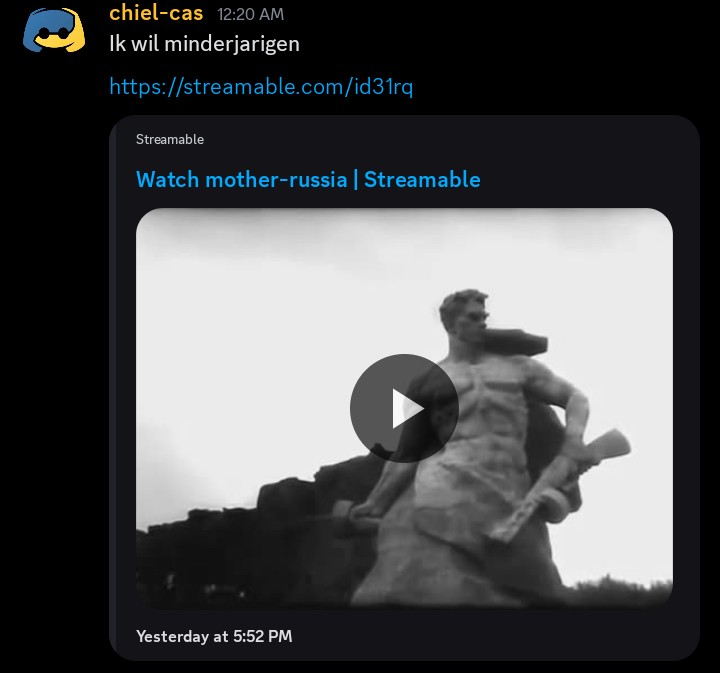Click the Streamable provider label
720x673 pixels.
tap(170, 140)
